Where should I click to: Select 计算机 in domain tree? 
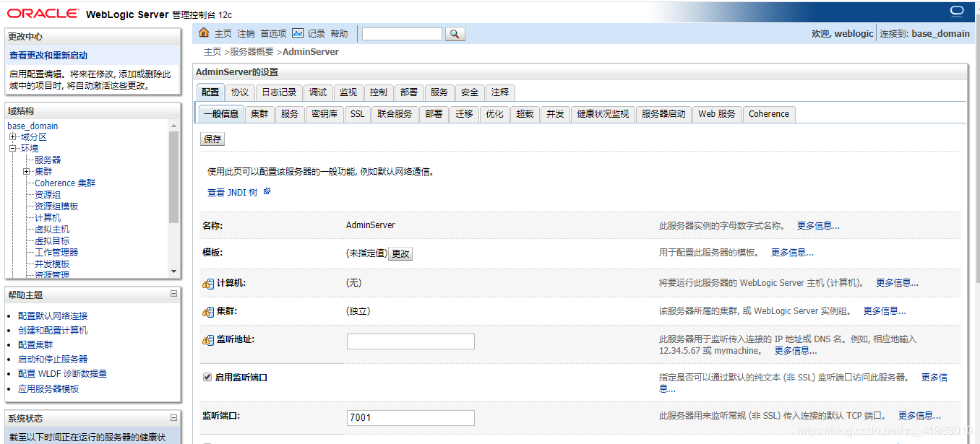(48, 218)
